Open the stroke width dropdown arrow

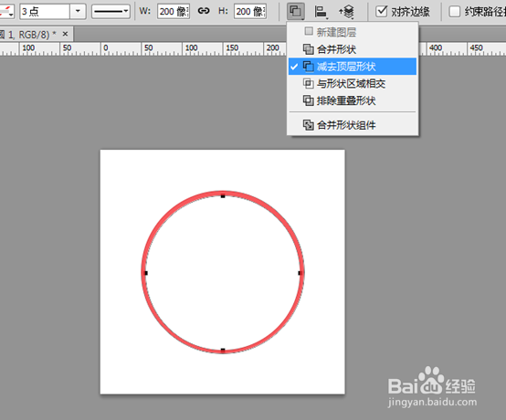(x=78, y=12)
